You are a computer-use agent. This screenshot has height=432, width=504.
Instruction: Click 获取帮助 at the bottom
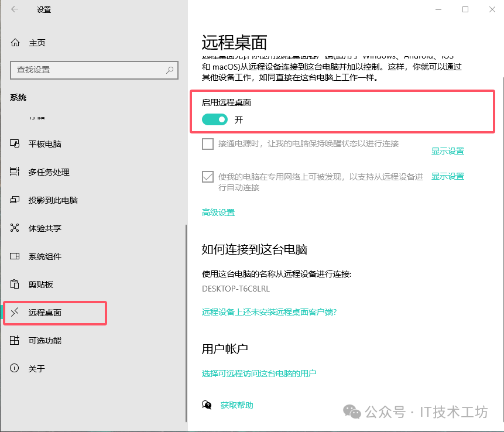point(236,404)
